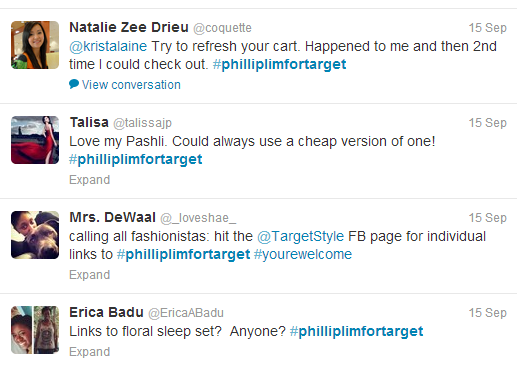Open the #yourewelcome hashtag
Viewport: 517px width, 368px height.
pos(303,254)
